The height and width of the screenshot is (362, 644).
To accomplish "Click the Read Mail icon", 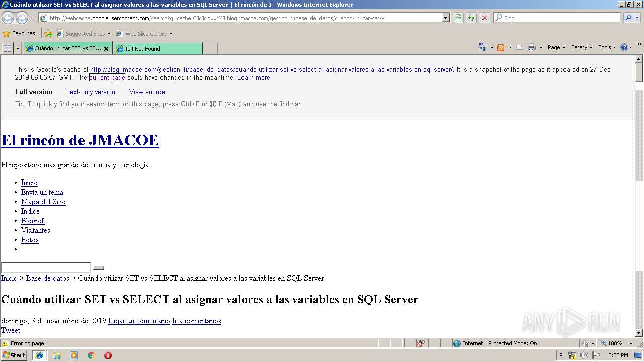I will (520, 47).
